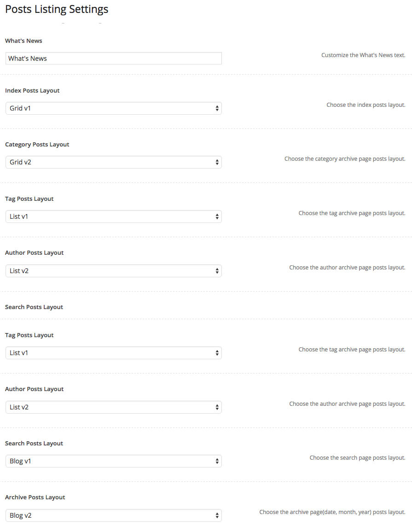This screenshot has width=412, height=532.
Task: Click the up-down arrow icon on Grid v2 select
Action: [217, 162]
